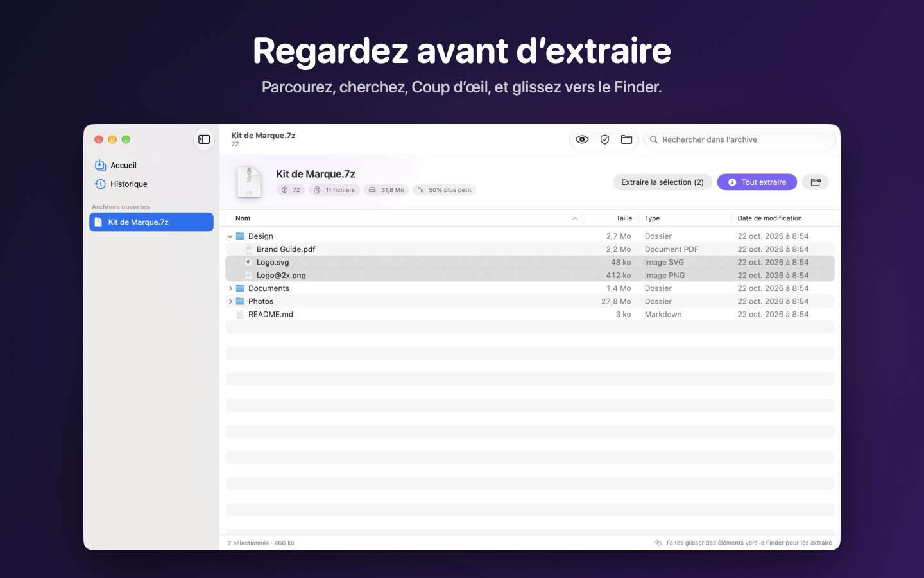Click the toolbar folder icon
The width and height of the screenshot is (924, 578).
coord(627,139)
